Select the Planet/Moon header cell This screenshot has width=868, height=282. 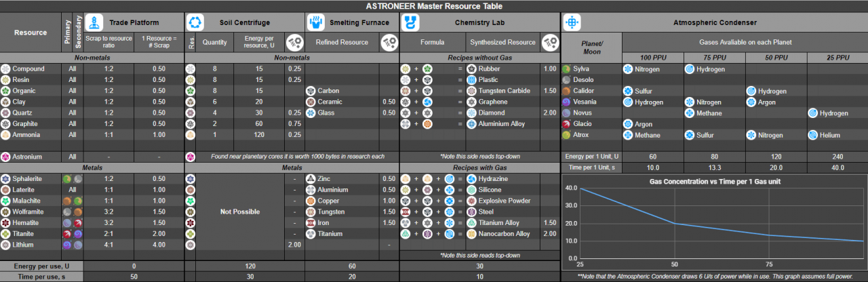pos(591,47)
